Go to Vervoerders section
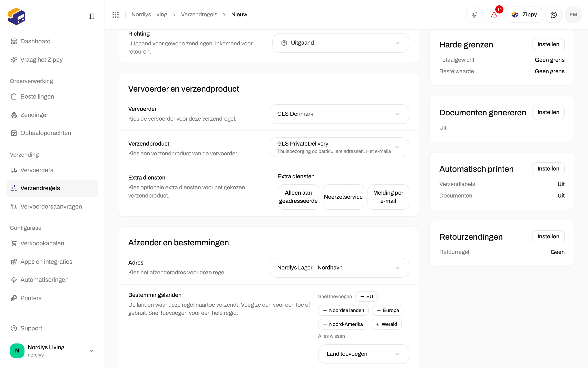The width and height of the screenshot is (588, 368). tap(52, 170)
